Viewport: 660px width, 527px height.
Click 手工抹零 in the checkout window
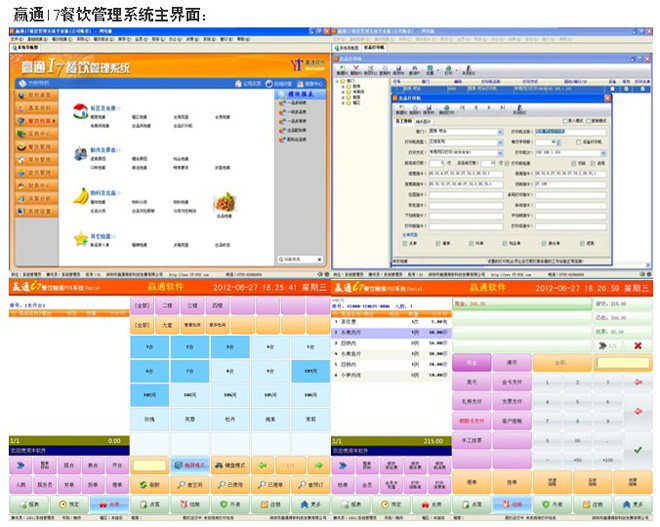(x=471, y=440)
